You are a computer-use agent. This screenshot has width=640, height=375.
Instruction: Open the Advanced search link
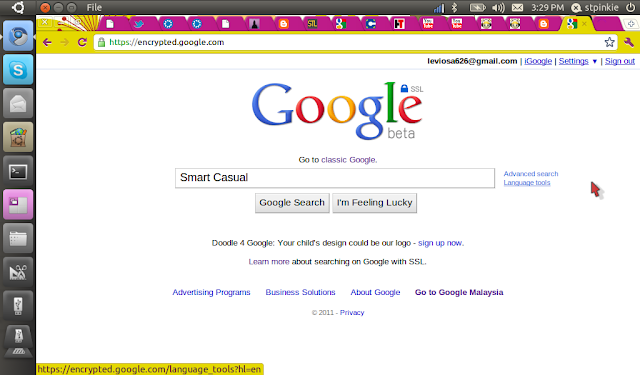coord(531,174)
